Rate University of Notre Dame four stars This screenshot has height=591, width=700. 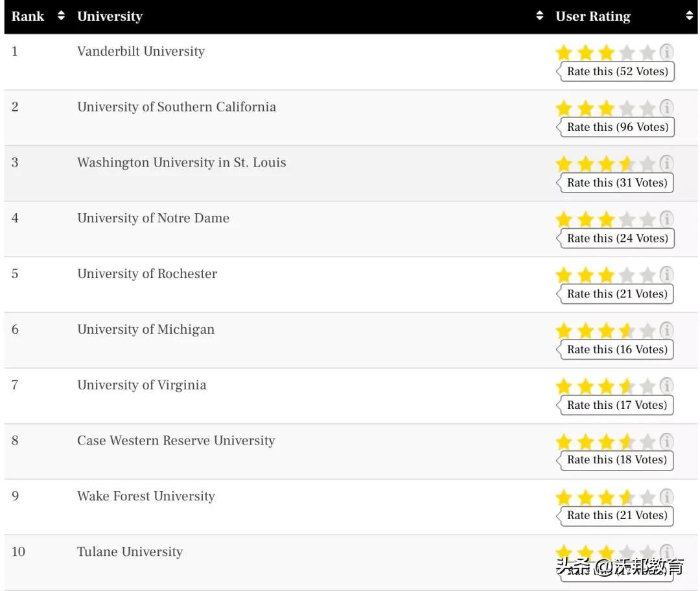click(x=626, y=220)
